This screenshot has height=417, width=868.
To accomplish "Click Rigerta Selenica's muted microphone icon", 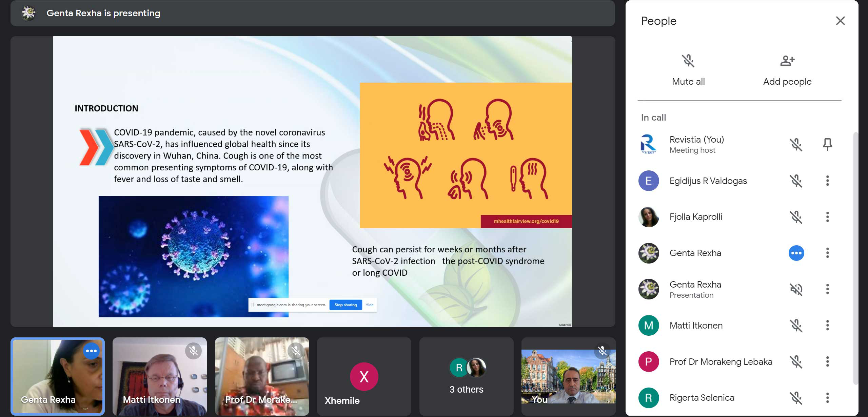I will 796,397.
